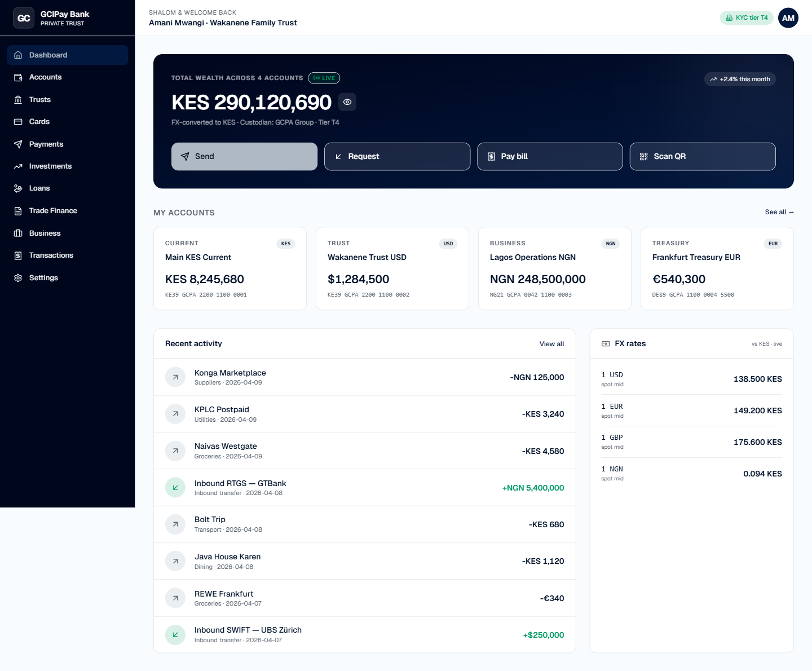Click the -€340 REWE amount
The image size is (812, 671).
pyautogui.click(x=552, y=598)
